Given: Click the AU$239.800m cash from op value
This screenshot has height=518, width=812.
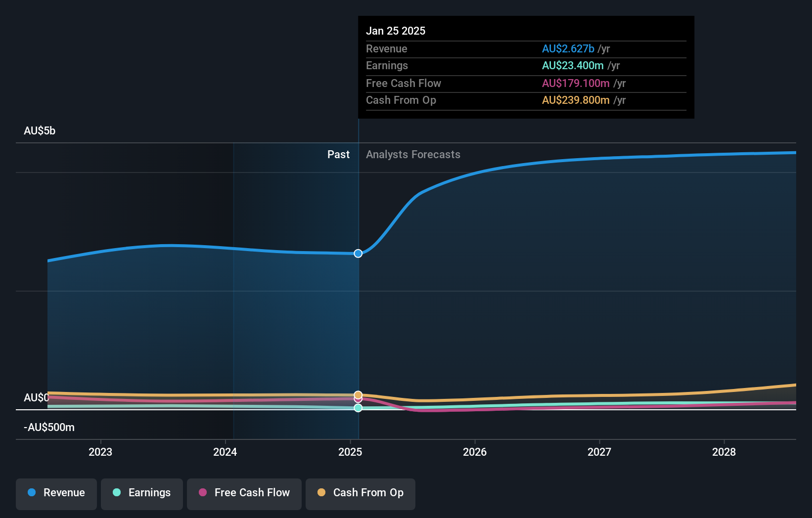Looking at the screenshot, I should pyautogui.click(x=576, y=100).
